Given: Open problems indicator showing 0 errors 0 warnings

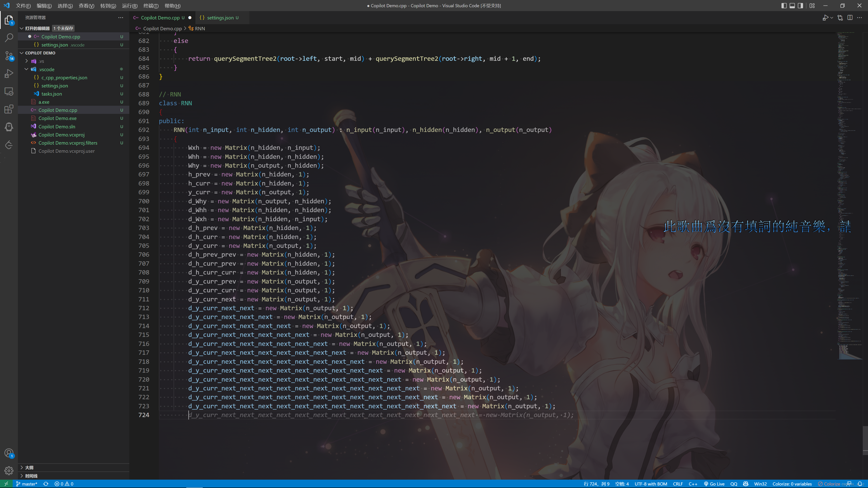Looking at the screenshot, I should [64, 484].
